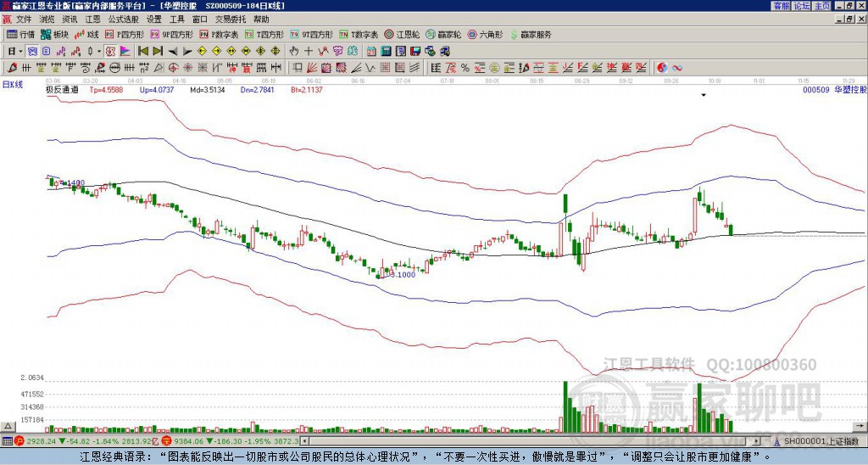The height and width of the screenshot is (465, 868).
Task: Open the 文件 menu
Action: [x=24, y=20]
